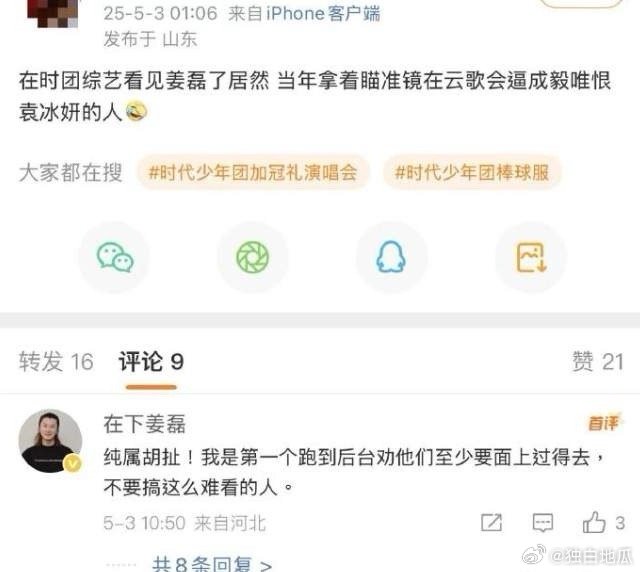Tap the 首评 first-comment badge
The height and width of the screenshot is (572, 640).
(x=603, y=423)
